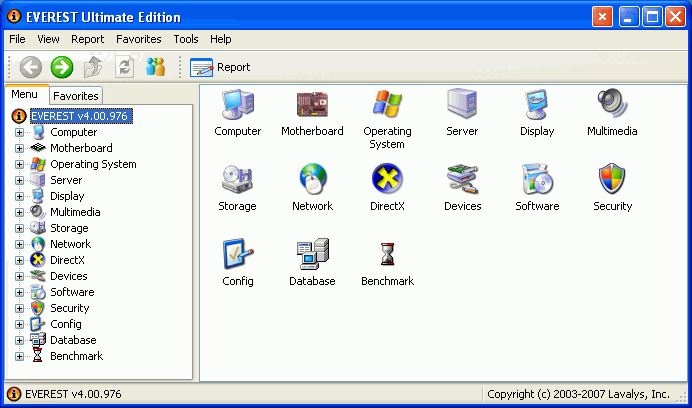Screen dimensions: 692x408
Task: Select Motherboard in the tree
Action: pos(81,148)
